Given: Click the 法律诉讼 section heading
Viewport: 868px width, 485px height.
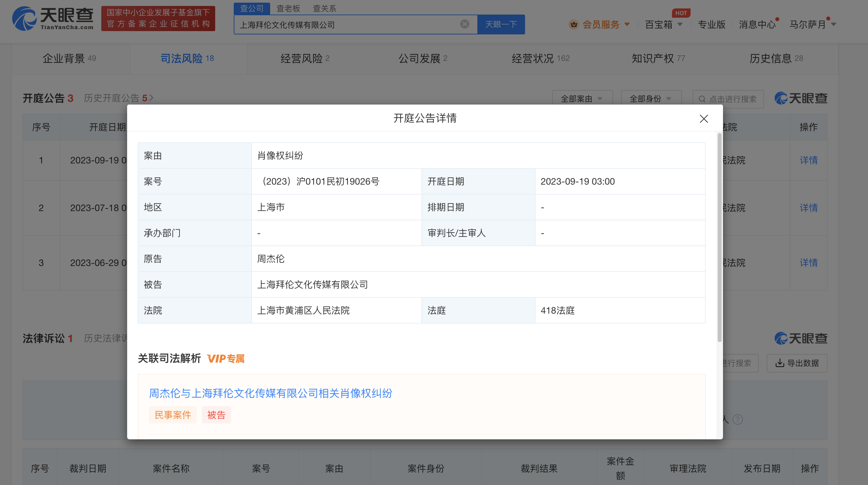Looking at the screenshot, I should coord(48,338).
